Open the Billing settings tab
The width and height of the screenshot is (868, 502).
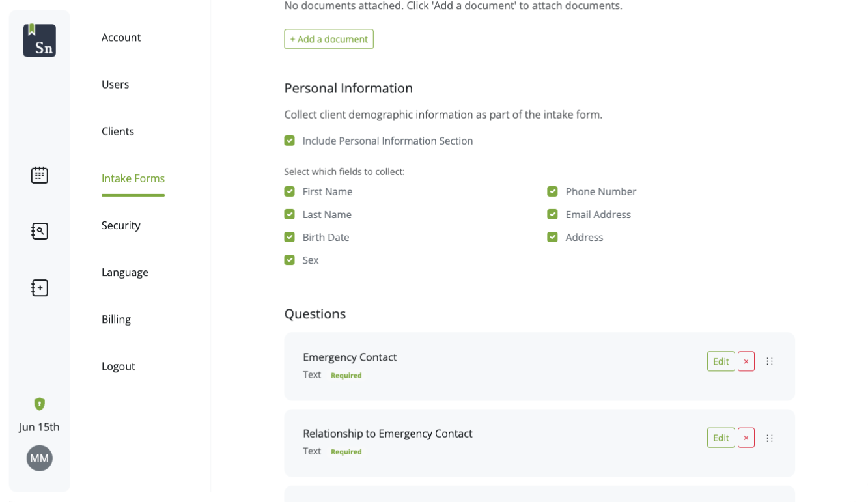tap(116, 319)
